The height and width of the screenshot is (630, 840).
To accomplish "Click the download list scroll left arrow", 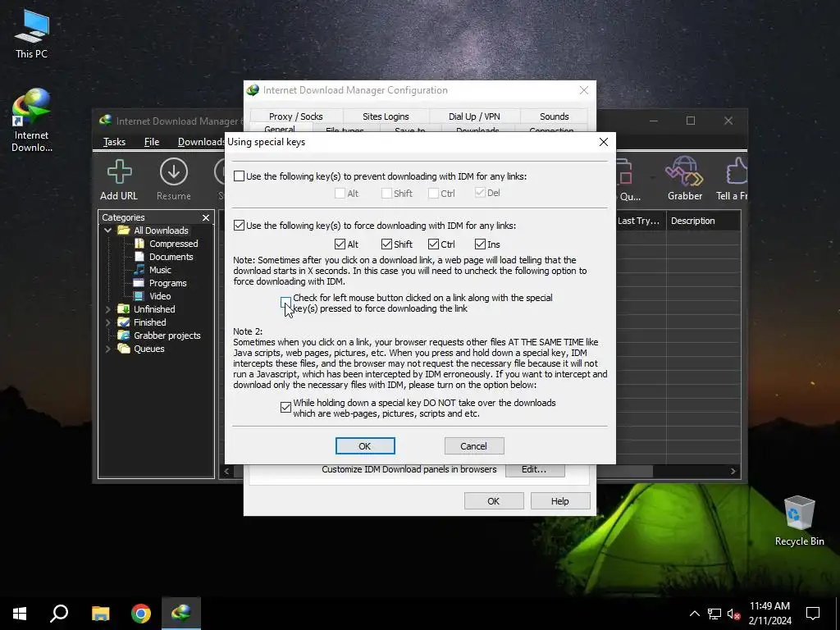I will click(x=226, y=471).
